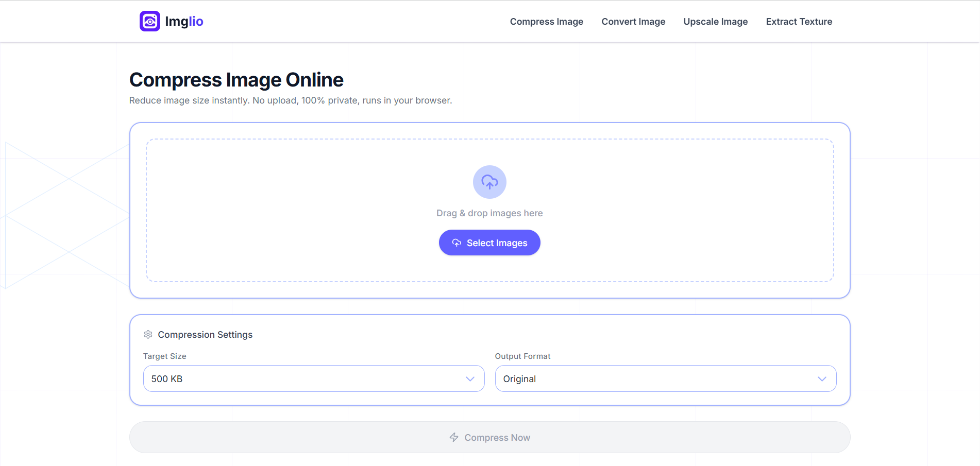
Task: Click the 'Target Size' label
Action: [165, 356]
